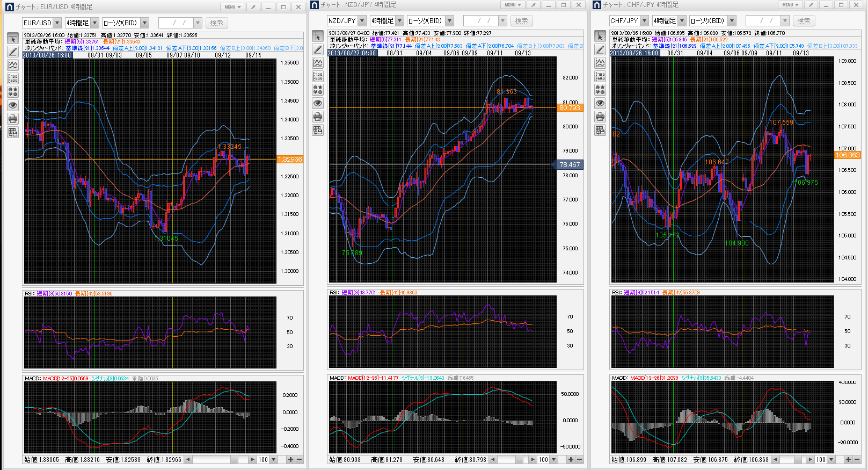Select the pencil drawing tool in NZD/JPY chart
The width and height of the screenshot is (868, 470).
tap(318, 49)
